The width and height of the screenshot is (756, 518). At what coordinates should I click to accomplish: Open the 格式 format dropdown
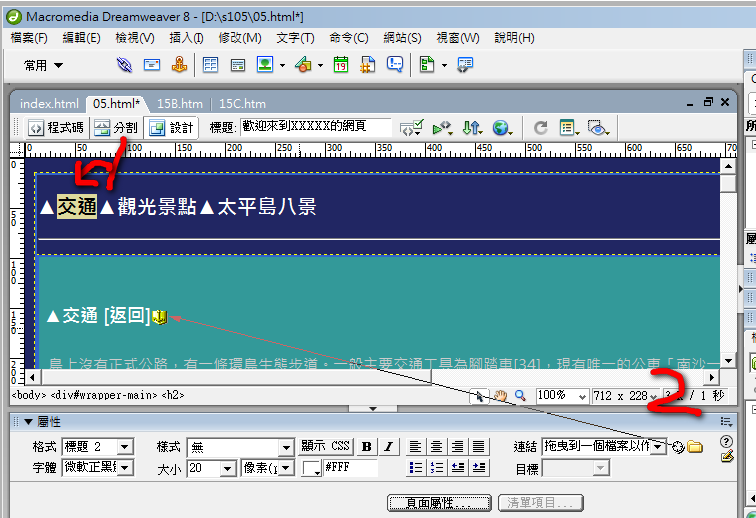126,447
